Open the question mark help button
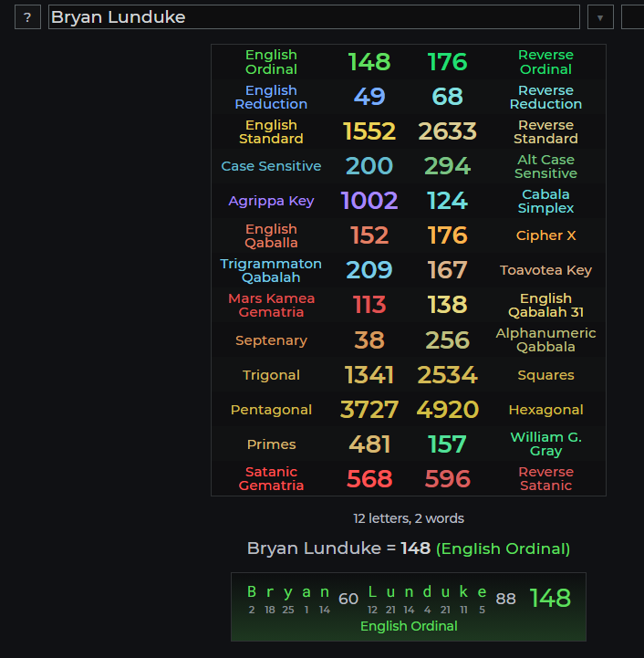The width and height of the screenshot is (644, 658). tap(27, 17)
